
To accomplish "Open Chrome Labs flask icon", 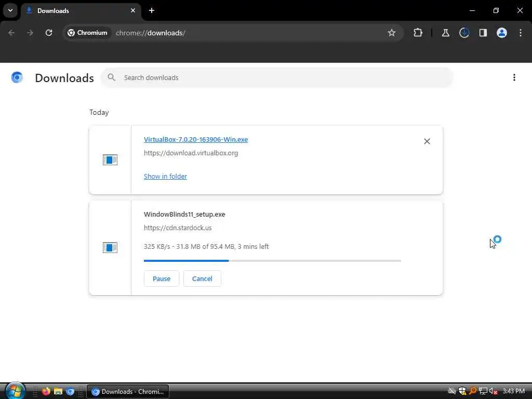I will [x=445, y=33].
